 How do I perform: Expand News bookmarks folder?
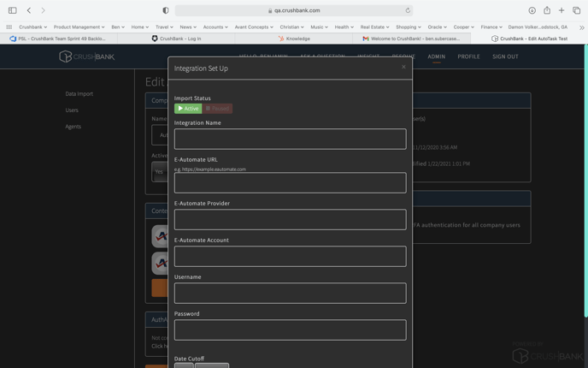point(188,27)
